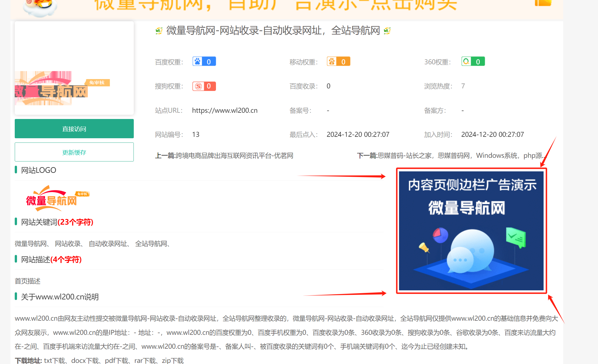Open previous article 跨境电商品牌出海互联网资讯平台-优茗网
The image size is (598, 364).
(x=234, y=156)
